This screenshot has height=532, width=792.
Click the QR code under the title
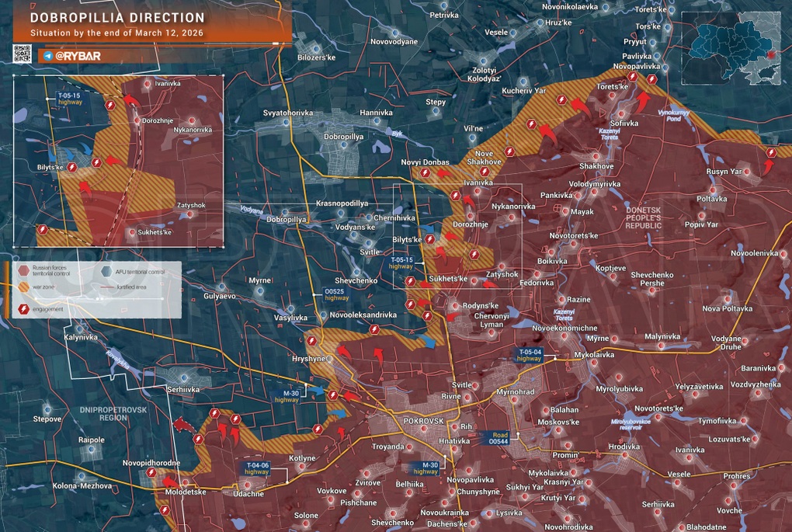pos(22,54)
